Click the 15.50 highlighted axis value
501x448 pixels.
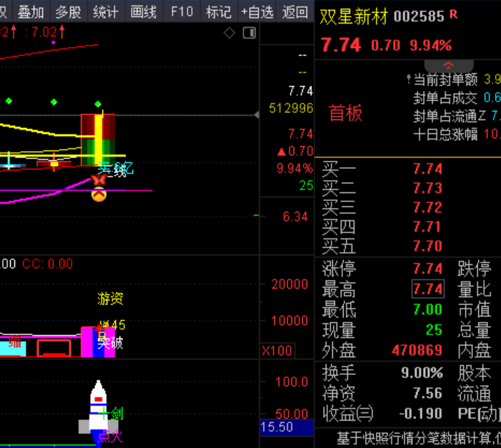point(287,427)
